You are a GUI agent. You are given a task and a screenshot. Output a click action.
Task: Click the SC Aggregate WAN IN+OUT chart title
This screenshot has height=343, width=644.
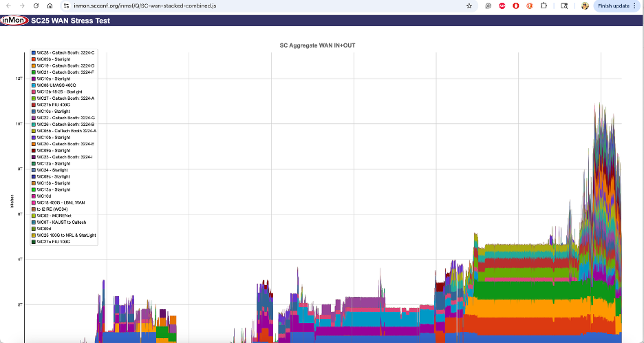click(323, 45)
